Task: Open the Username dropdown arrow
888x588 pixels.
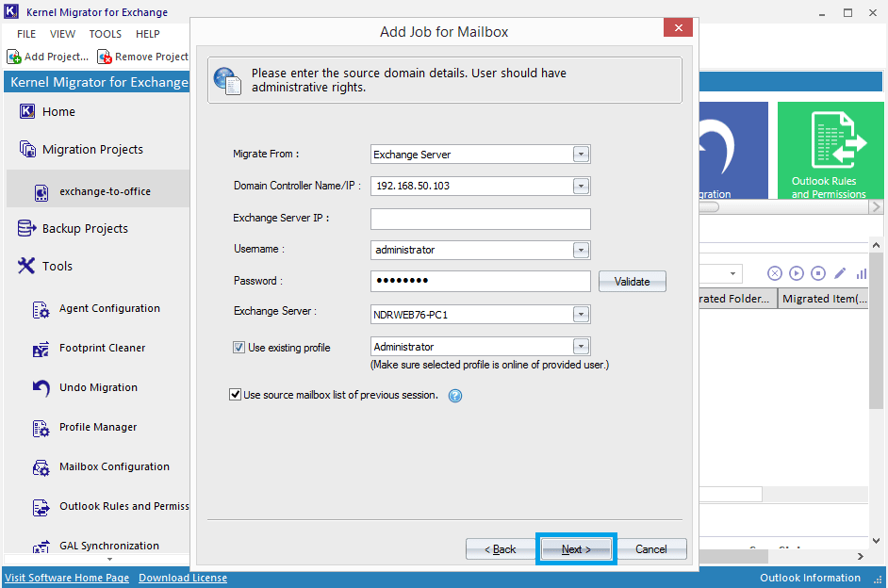Action: 581,250
